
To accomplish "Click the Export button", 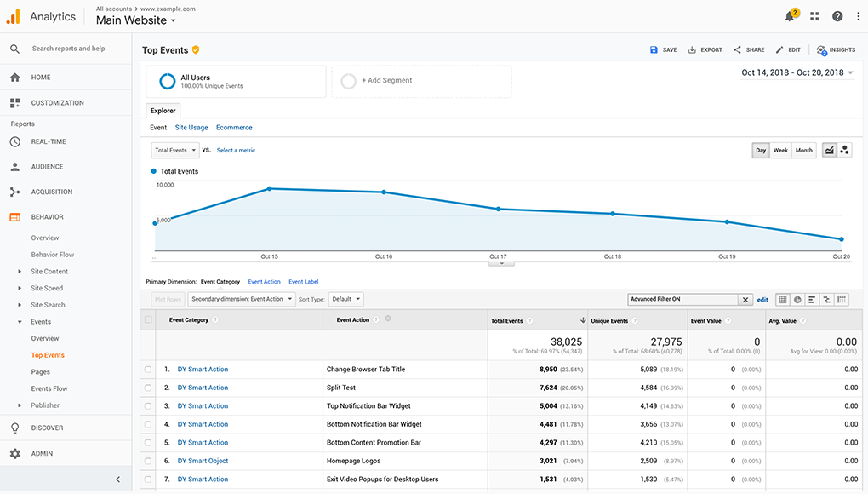I will click(x=705, y=50).
